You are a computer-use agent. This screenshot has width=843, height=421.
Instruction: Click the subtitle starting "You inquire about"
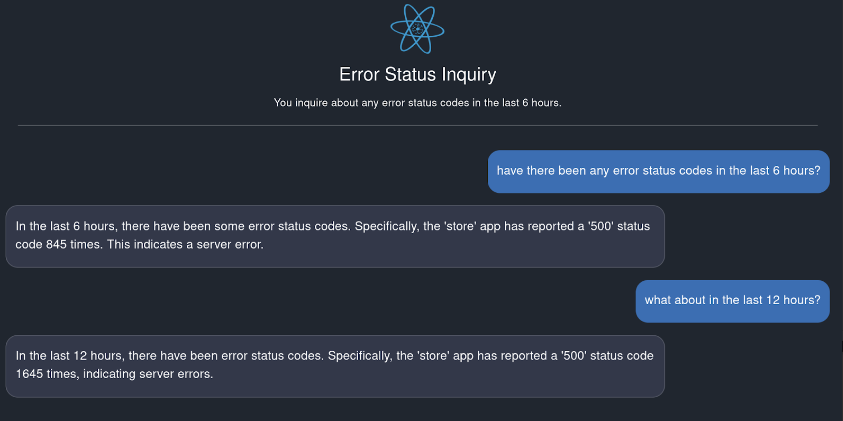click(x=417, y=103)
